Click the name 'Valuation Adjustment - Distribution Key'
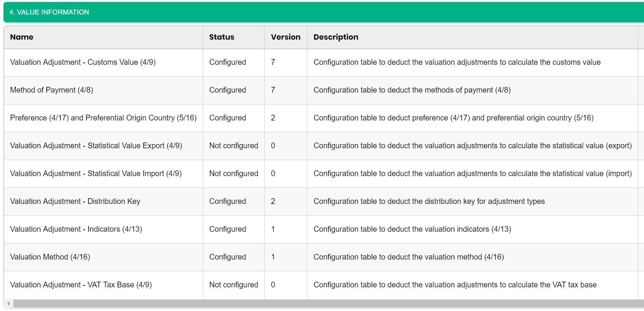Viewport: 644px width, 311px height. pos(75,201)
